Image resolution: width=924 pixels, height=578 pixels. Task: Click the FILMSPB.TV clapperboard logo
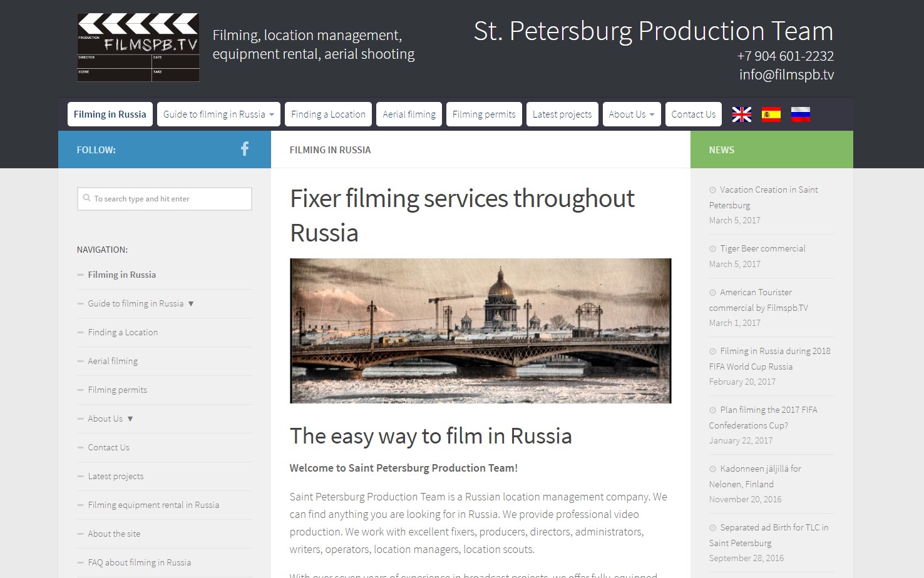coord(138,48)
